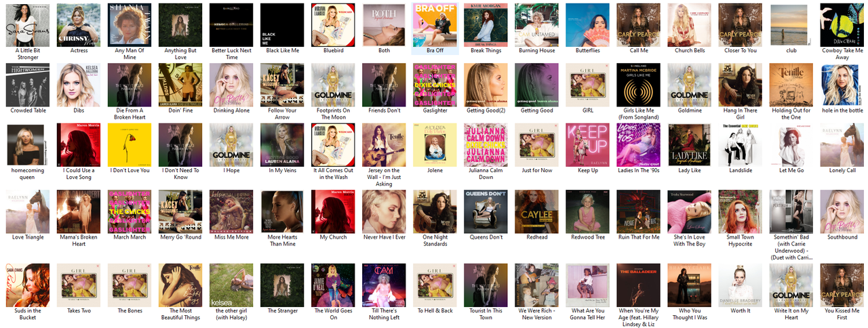The image size is (868, 328).
Task: Select the 'Hang In There Girl' label
Action: click(740, 114)
